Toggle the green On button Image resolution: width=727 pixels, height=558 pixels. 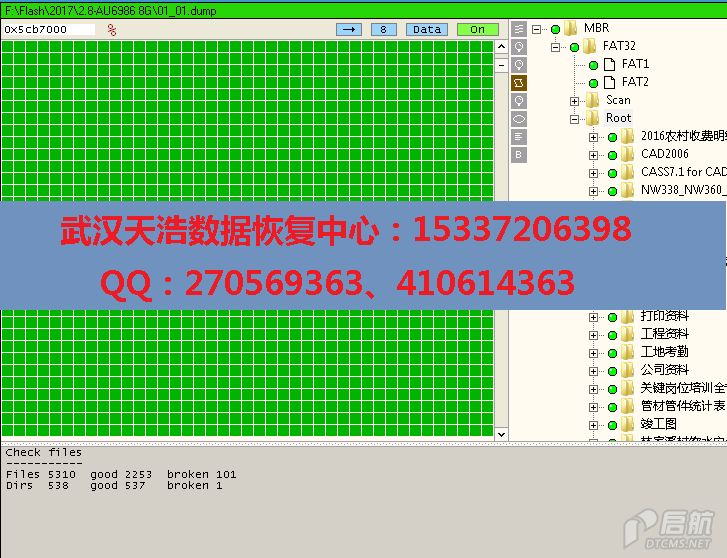click(477, 29)
